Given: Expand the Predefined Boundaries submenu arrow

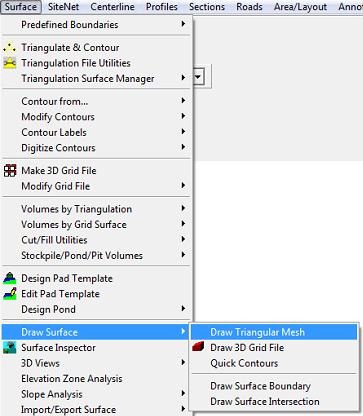Looking at the screenshot, I should pos(183,24).
